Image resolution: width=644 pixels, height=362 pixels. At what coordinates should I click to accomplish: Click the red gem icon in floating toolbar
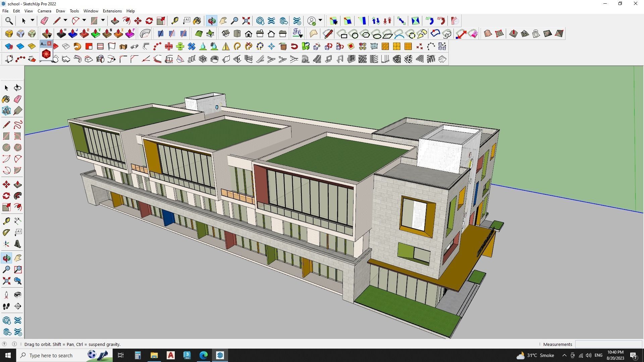coord(46,54)
